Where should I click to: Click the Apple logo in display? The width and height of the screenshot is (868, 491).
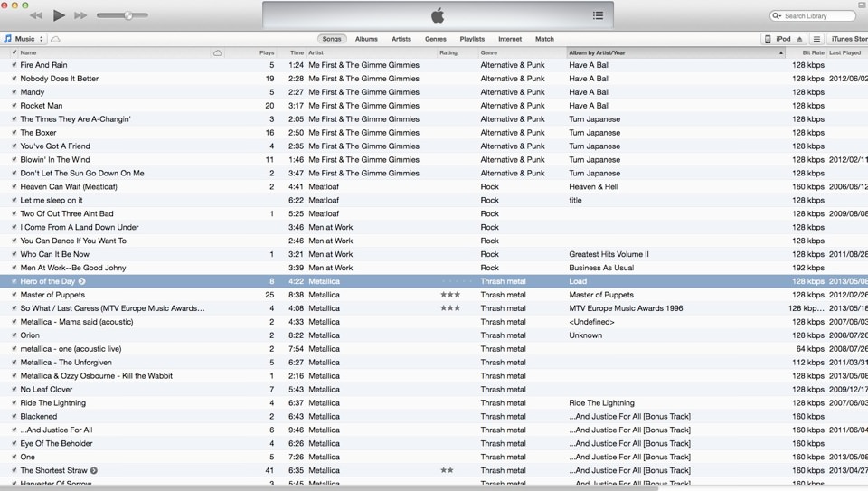tap(438, 15)
